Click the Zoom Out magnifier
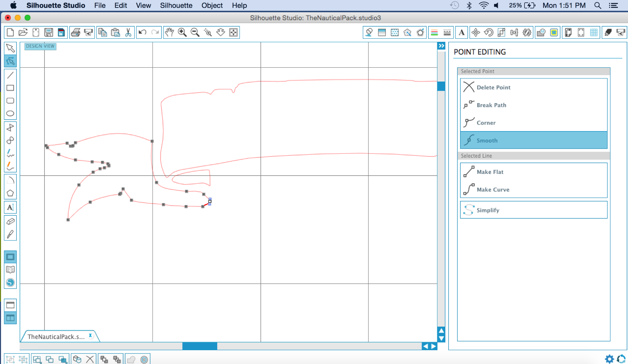The height and width of the screenshot is (364, 628). pyautogui.click(x=195, y=32)
